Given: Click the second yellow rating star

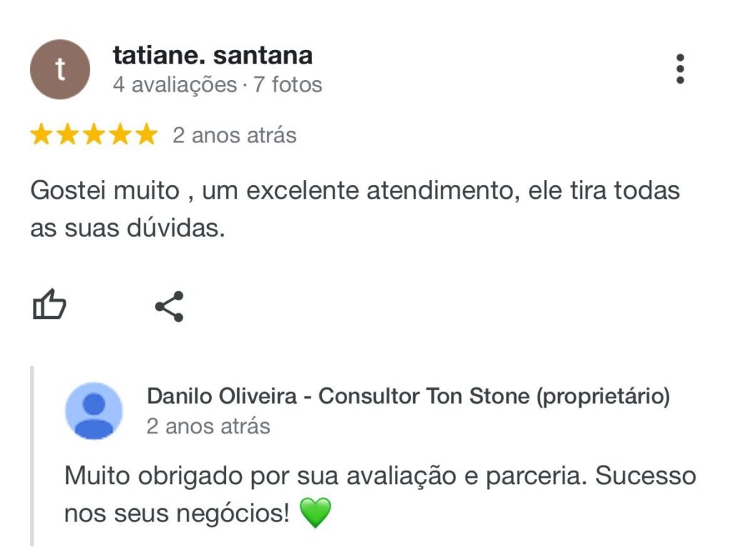Looking at the screenshot, I should tap(68, 134).
